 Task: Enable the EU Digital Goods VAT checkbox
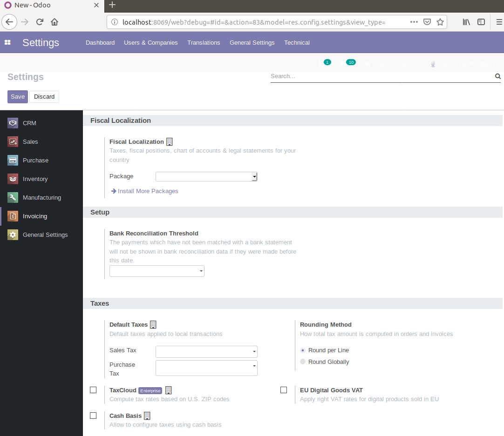pyautogui.click(x=284, y=390)
